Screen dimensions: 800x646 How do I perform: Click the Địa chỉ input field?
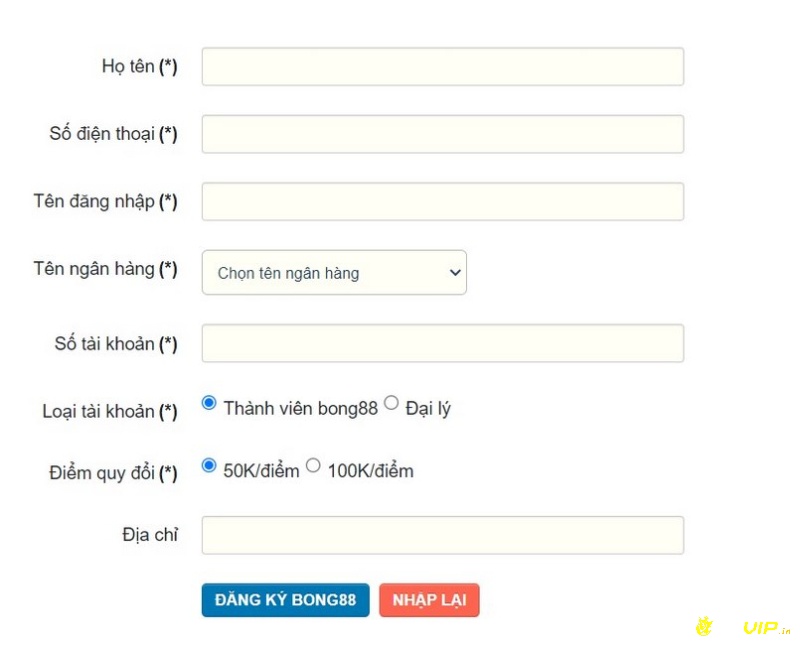(442, 535)
